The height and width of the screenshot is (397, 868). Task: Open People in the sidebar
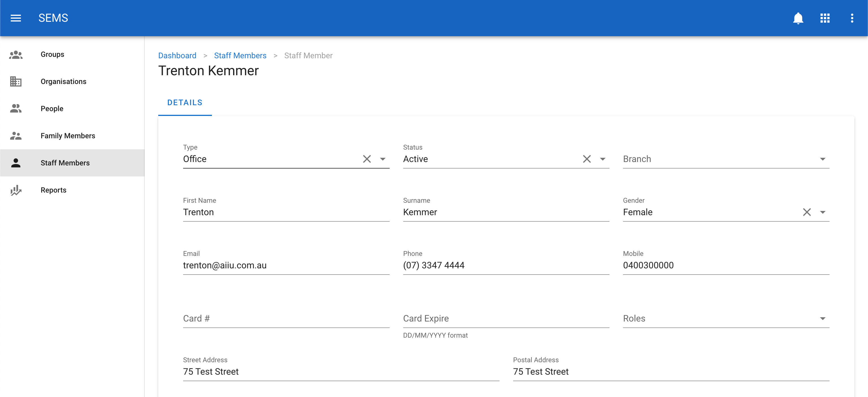[x=52, y=109]
